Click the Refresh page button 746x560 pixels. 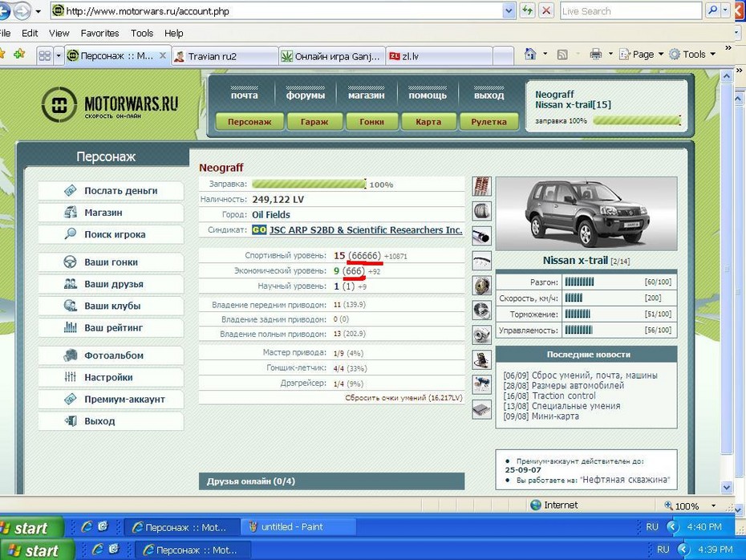click(527, 11)
